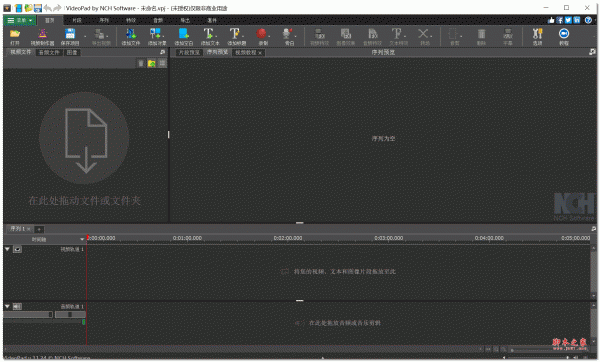Close the Video Tutorials tab
Image resolution: width=600 pixels, height=362 pixels.
260,53
